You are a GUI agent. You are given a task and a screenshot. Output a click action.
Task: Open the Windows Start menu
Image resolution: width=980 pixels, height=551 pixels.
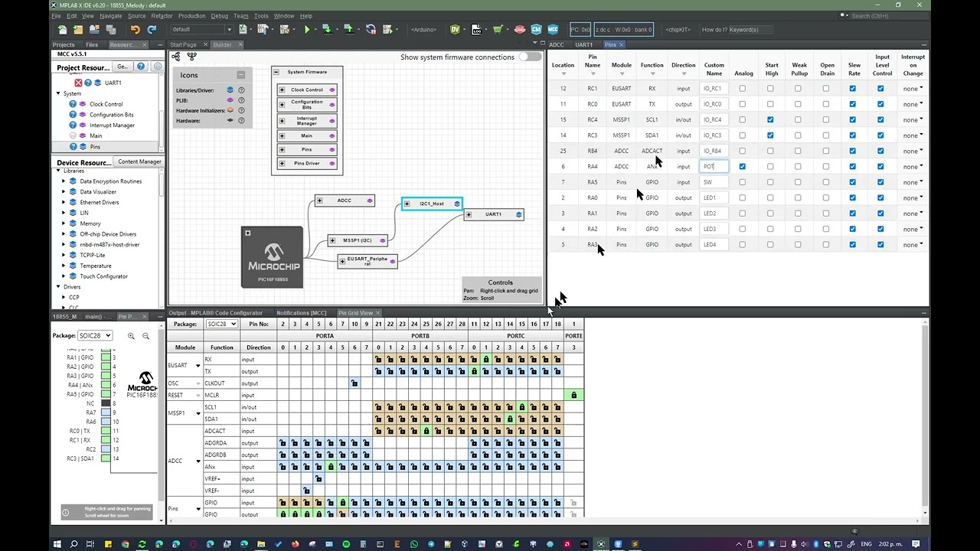pos(57,544)
